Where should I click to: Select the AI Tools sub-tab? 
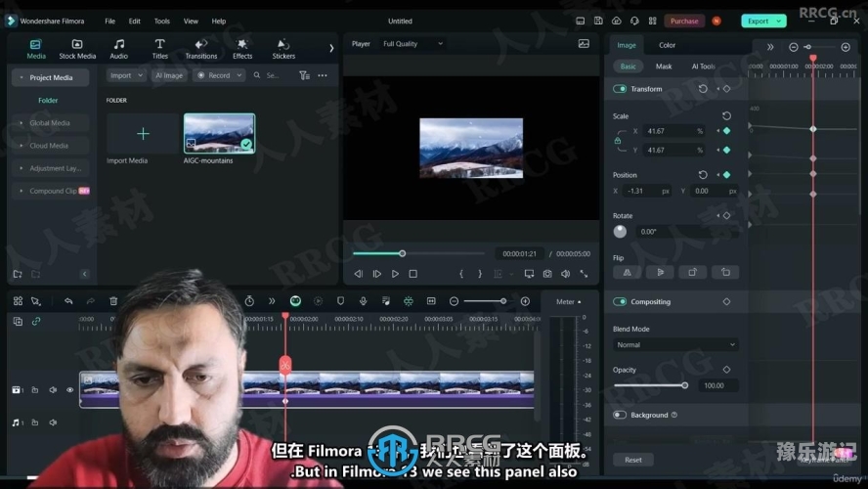(703, 66)
